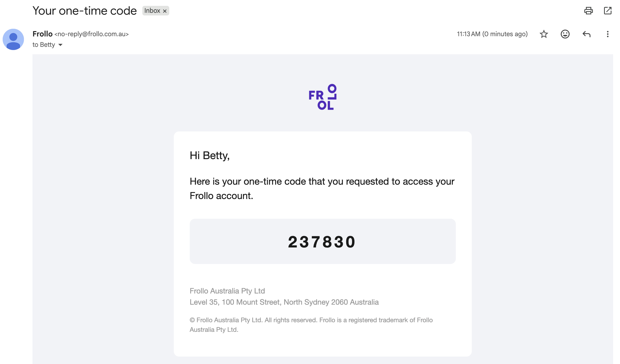Click the North Sydney street address line
This screenshot has width=620, height=364.
[x=284, y=302]
